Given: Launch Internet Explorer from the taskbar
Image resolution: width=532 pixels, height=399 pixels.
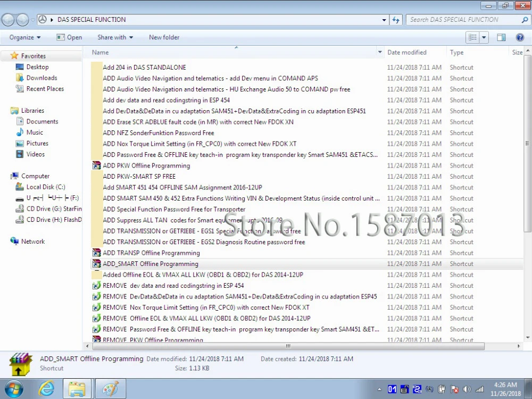Looking at the screenshot, I should click(46, 389).
